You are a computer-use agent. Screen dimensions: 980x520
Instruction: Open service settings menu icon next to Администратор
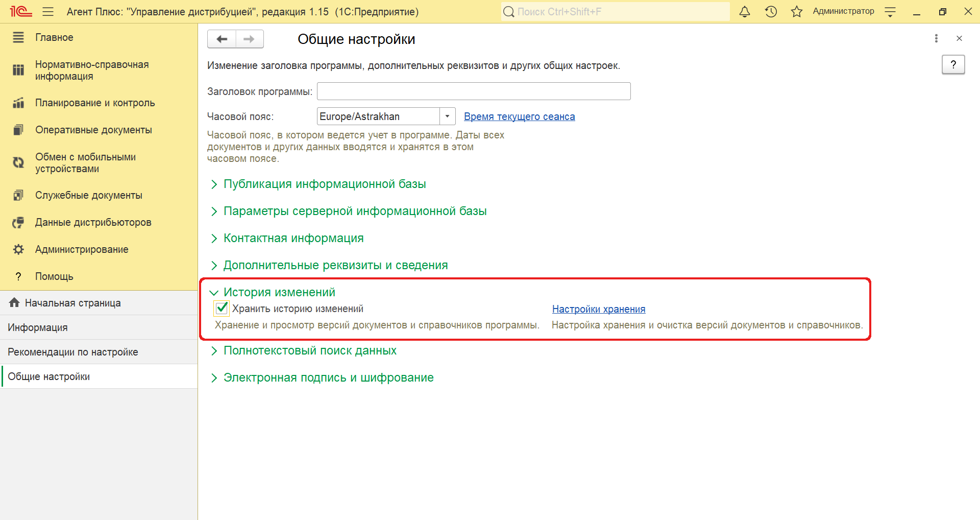point(890,12)
